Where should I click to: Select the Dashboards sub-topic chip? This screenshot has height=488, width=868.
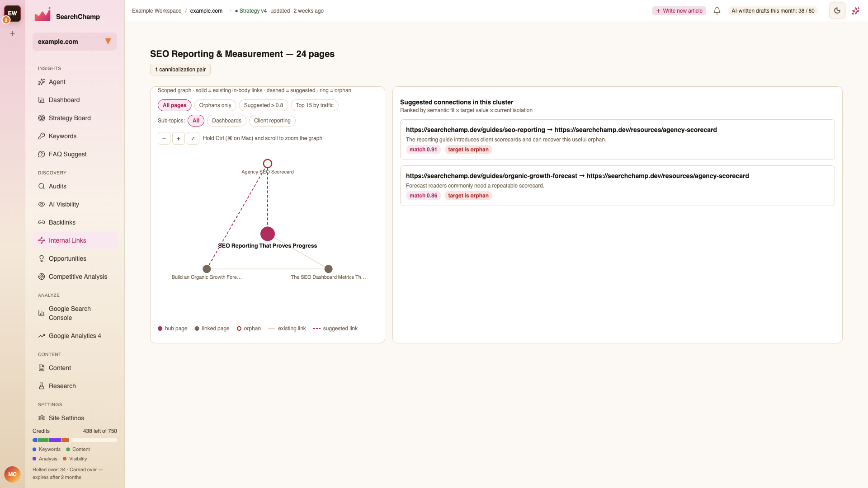pyautogui.click(x=226, y=121)
